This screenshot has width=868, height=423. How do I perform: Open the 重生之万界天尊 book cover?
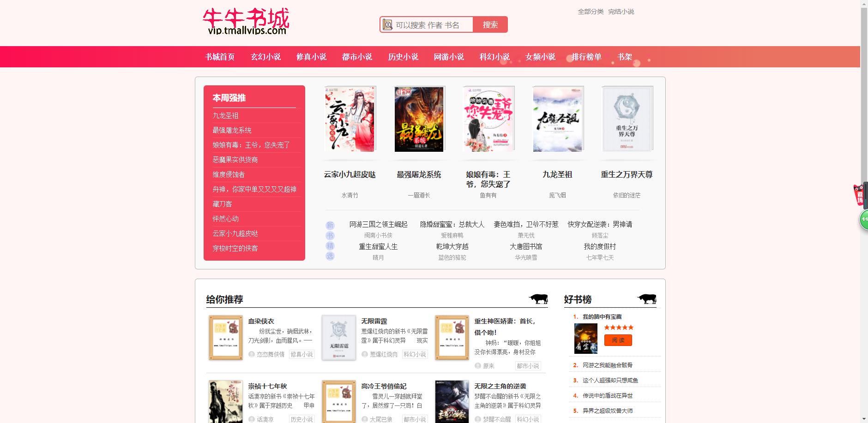coord(627,119)
